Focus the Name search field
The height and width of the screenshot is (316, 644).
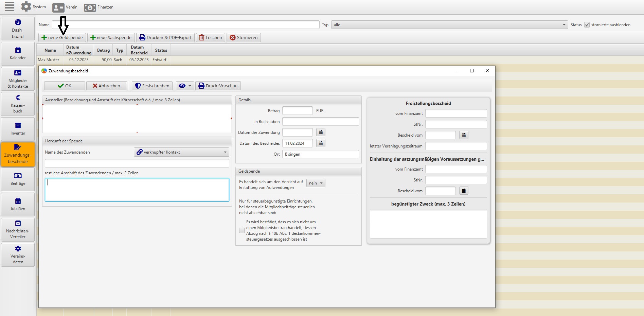coord(186,25)
